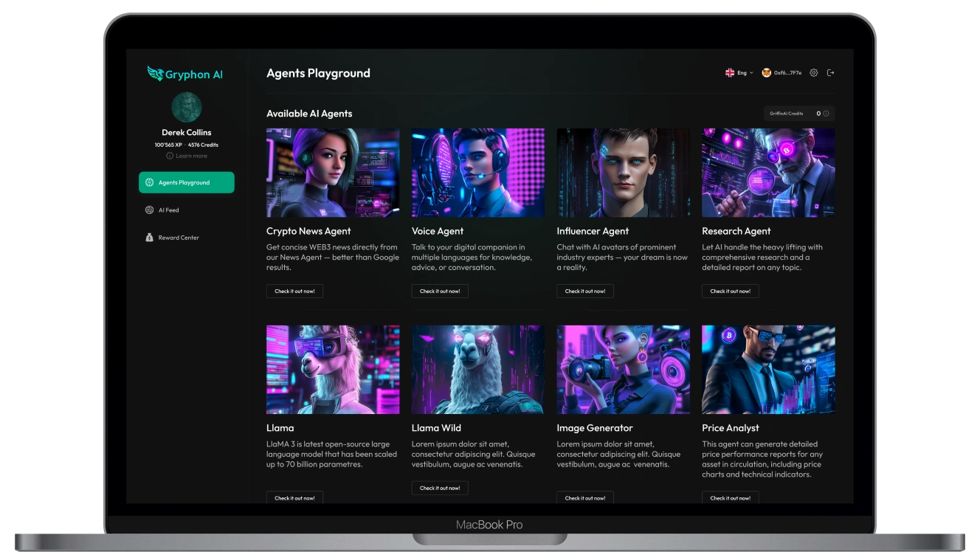Select the Influencer Agent thumbnail image
This screenshot has height=552, width=980.
click(623, 173)
